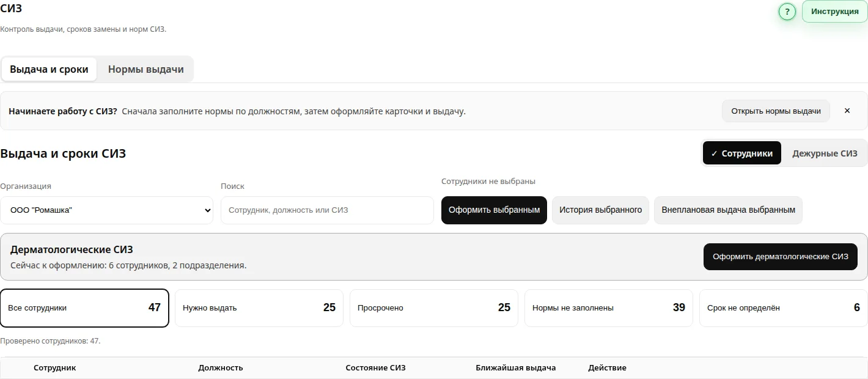Switch to the Выдача и сроки tab
The height and width of the screenshot is (379, 868).
coord(49,69)
